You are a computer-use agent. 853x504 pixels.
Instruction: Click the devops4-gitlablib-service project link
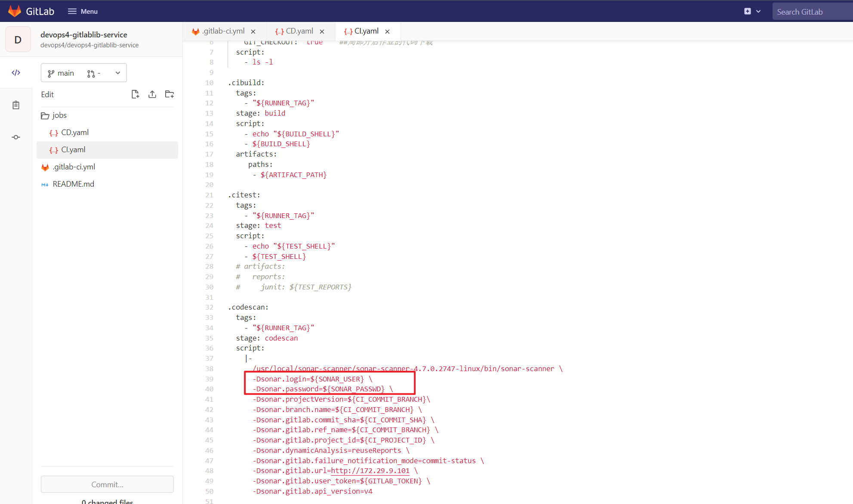coord(84,35)
